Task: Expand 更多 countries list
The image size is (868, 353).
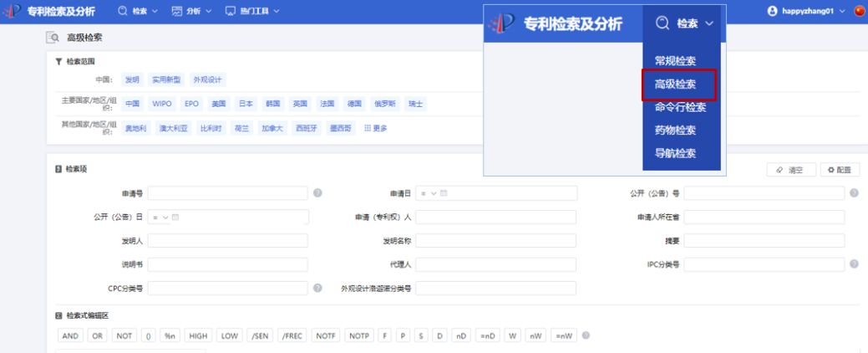Action: click(375, 129)
